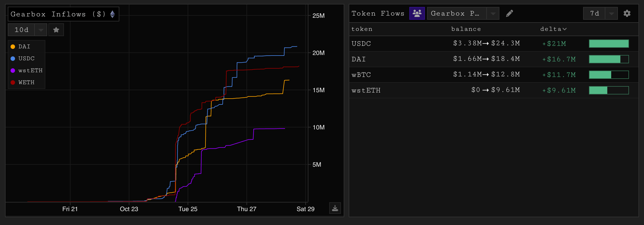This screenshot has width=644, height=225.
Task: Select the wstETH token row name in table
Action: click(366, 90)
